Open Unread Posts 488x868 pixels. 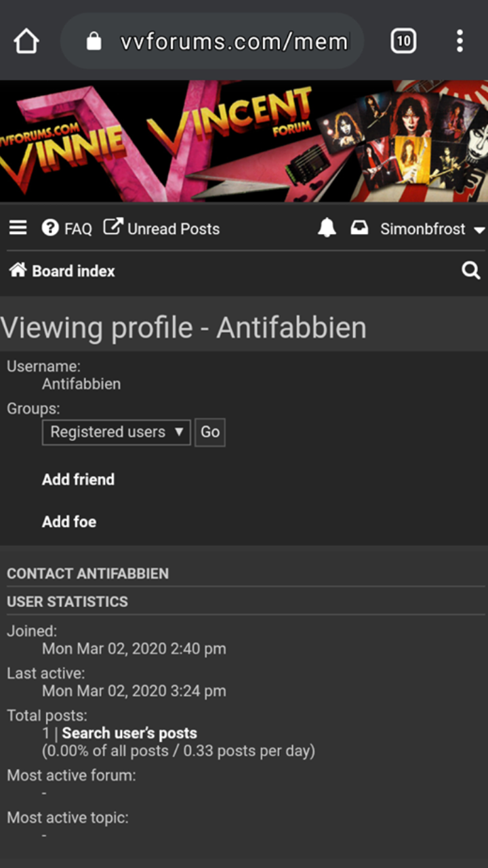pos(162,229)
